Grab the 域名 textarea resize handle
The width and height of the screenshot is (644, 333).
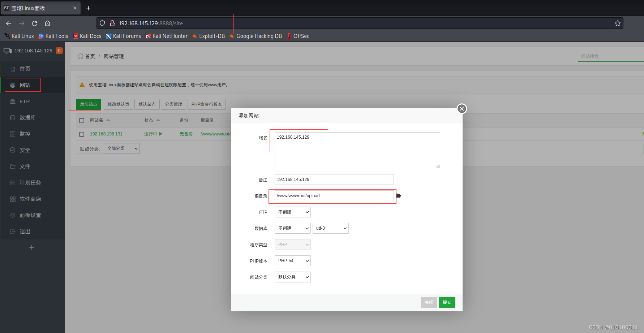pos(438,166)
